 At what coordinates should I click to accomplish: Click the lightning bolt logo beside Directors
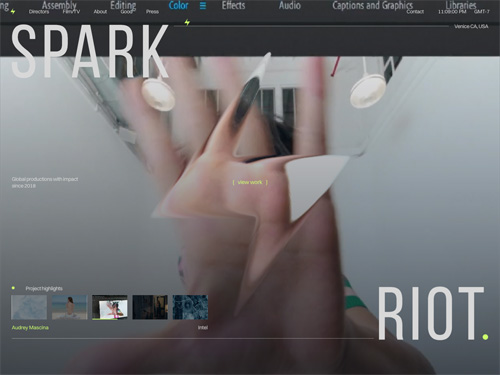(13, 12)
